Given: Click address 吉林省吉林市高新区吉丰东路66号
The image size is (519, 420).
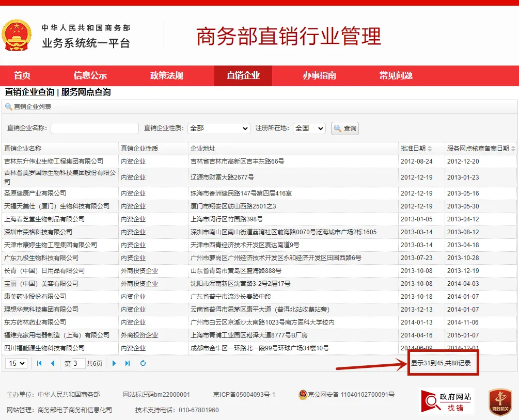Looking at the screenshot, I should click(x=238, y=161).
